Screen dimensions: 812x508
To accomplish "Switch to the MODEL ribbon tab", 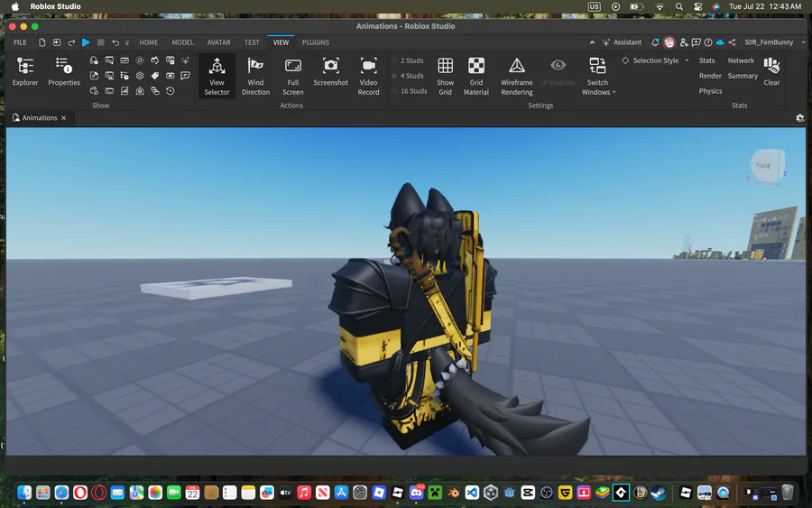I will click(182, 42).
